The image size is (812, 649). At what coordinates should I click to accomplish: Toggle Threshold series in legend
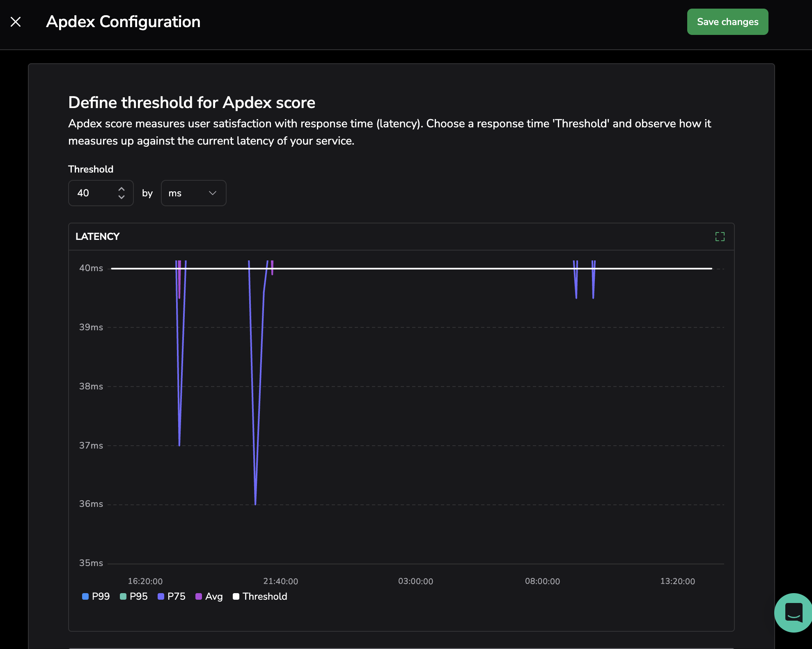pos(264,596)
